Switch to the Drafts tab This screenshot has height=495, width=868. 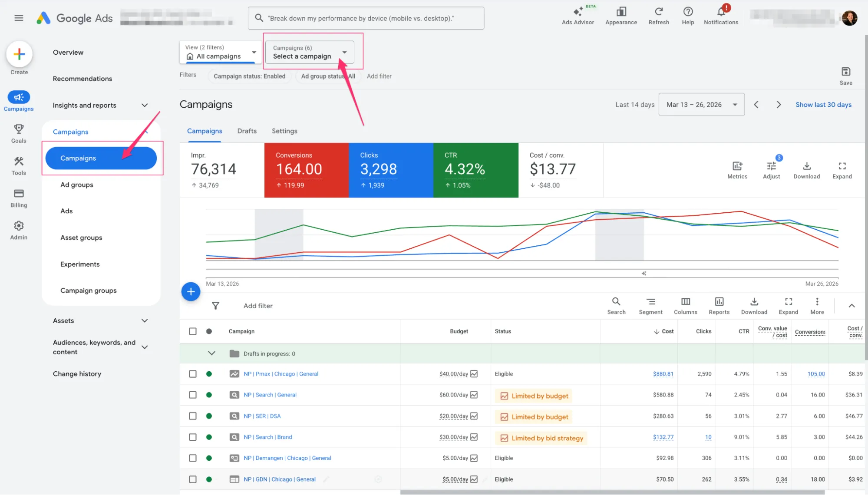point(247,131)
